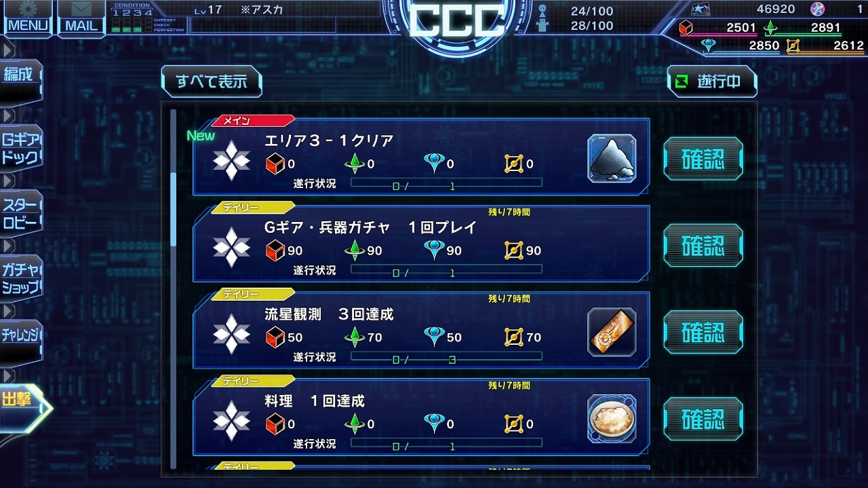This screenshot has height=488, width=868.
Task: Click the orange ticket reward icon
Action: pos(612,332)
